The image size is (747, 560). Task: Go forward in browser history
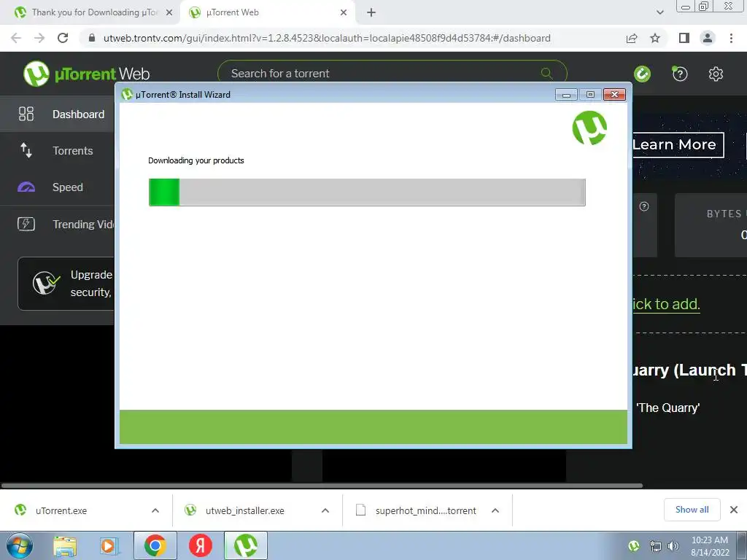point(39,38)
